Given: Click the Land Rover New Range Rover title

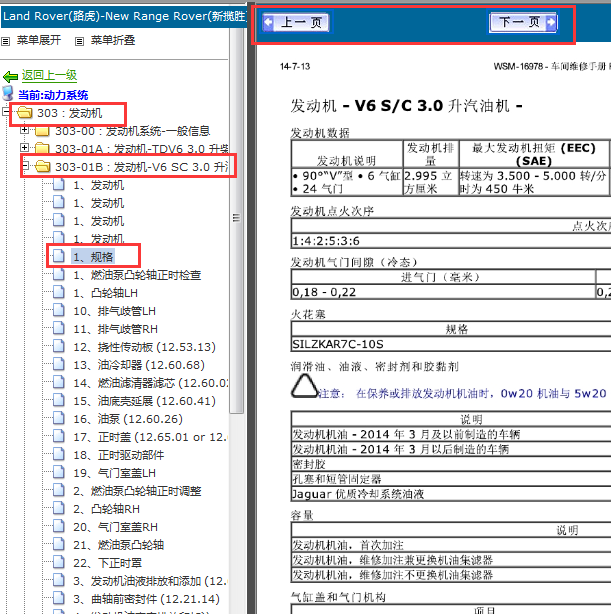Looking at the screenshot, I should coord(125,16).
